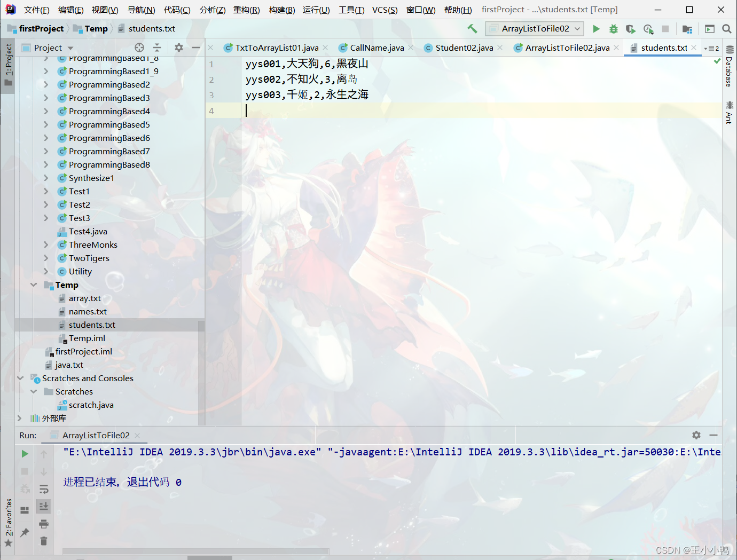The height and width of the screenshot is (560, 737).
Task: Collapse all in Project panel
Action: 156,48
